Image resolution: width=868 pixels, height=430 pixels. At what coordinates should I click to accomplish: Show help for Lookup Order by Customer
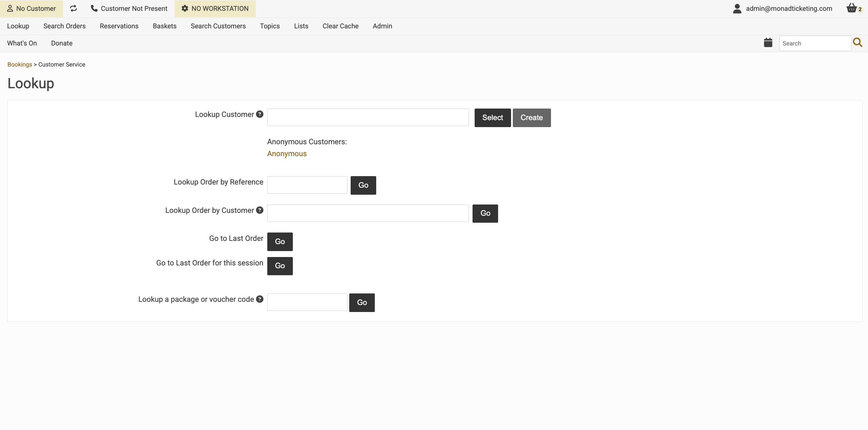(259, 210)
